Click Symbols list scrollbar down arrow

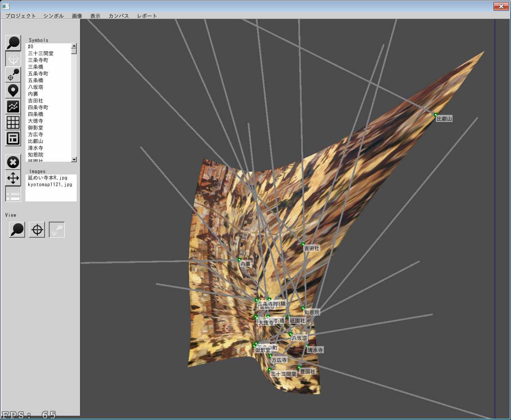click(x=74, y=159)
